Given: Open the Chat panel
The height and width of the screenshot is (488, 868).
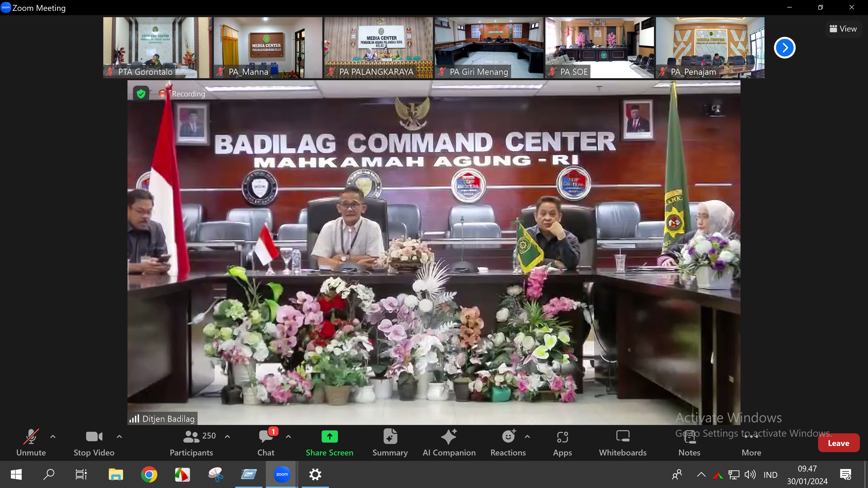Looking at the screenshot, I should (266, 442).
